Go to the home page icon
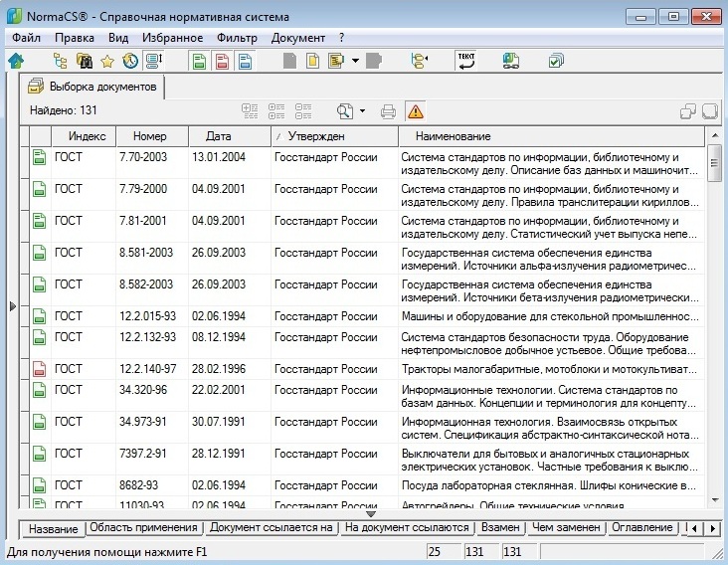This screenshot has width=728, height=565. point(16,61)
